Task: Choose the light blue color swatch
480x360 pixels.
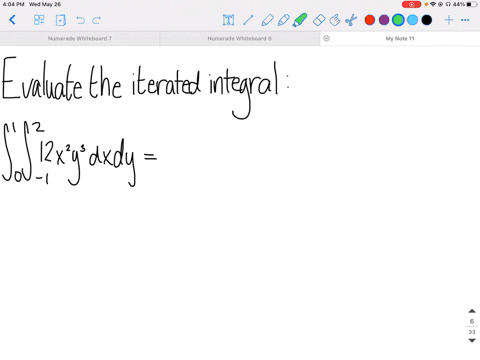Action: 412,20
